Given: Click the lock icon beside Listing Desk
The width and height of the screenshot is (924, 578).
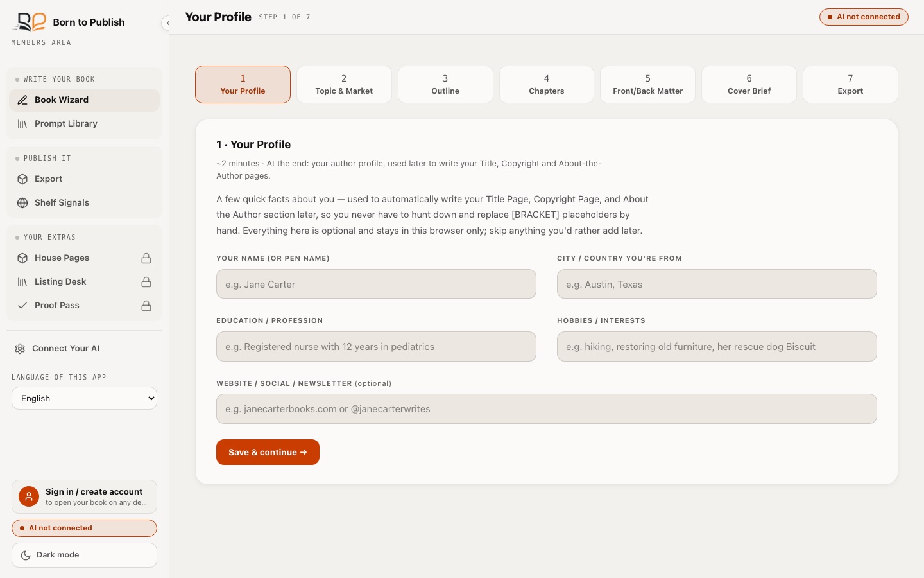Looking at the screenshot, I should pos(146,282).
